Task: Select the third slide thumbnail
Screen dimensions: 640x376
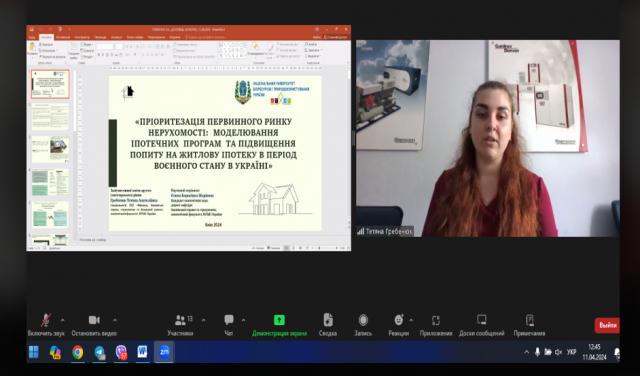Action: click(50, 149)
